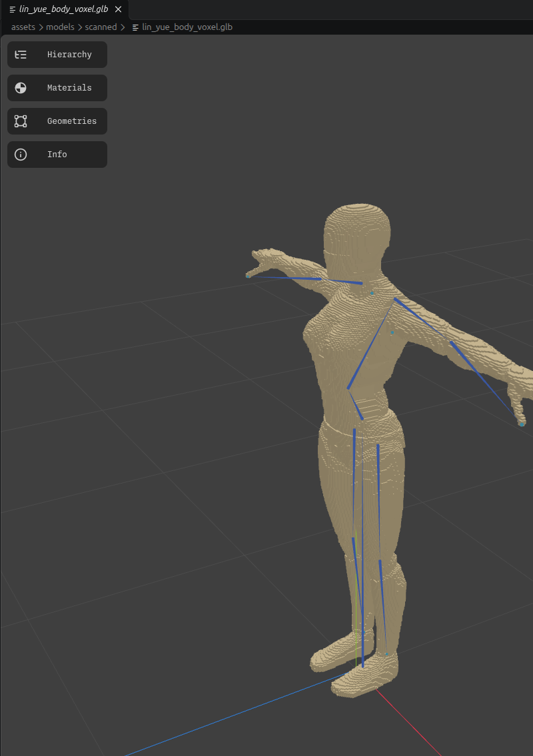
Task: Open the Info panel
Action: 57,155
